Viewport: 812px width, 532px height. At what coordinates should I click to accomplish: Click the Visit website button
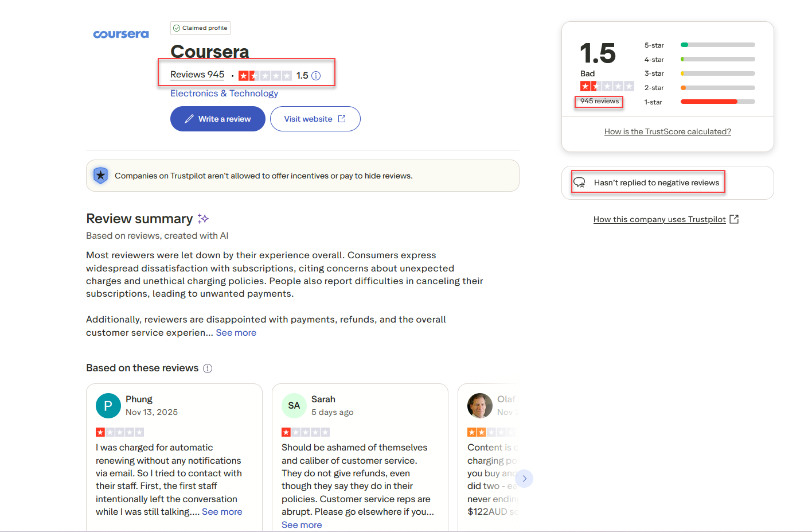click(x=315, y=119)
